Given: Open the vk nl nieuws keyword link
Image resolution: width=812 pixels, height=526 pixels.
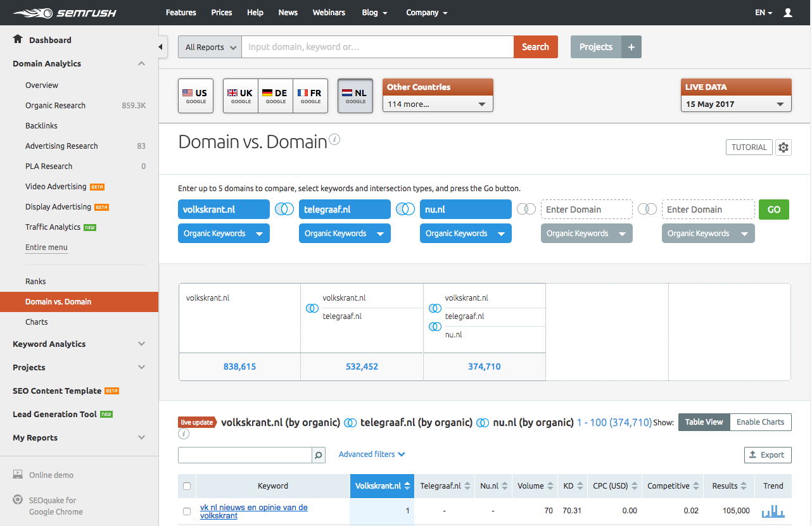Looking at the screenshot, I should 253,511.
